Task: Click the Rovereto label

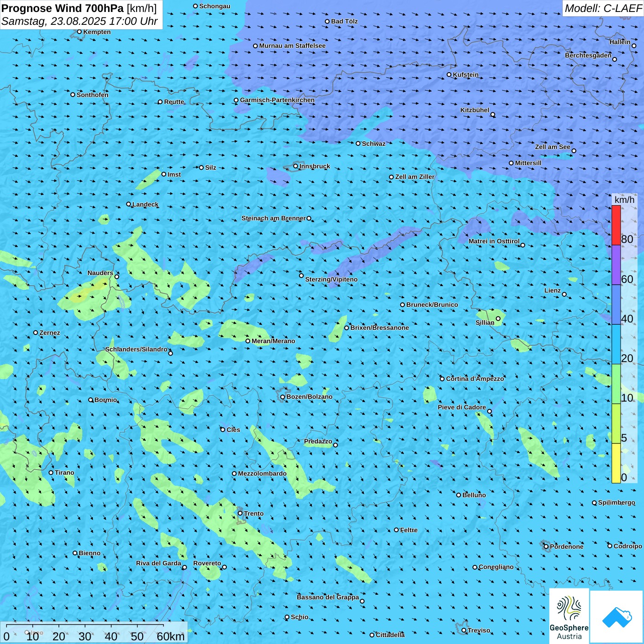Action: tap(207, 563)
